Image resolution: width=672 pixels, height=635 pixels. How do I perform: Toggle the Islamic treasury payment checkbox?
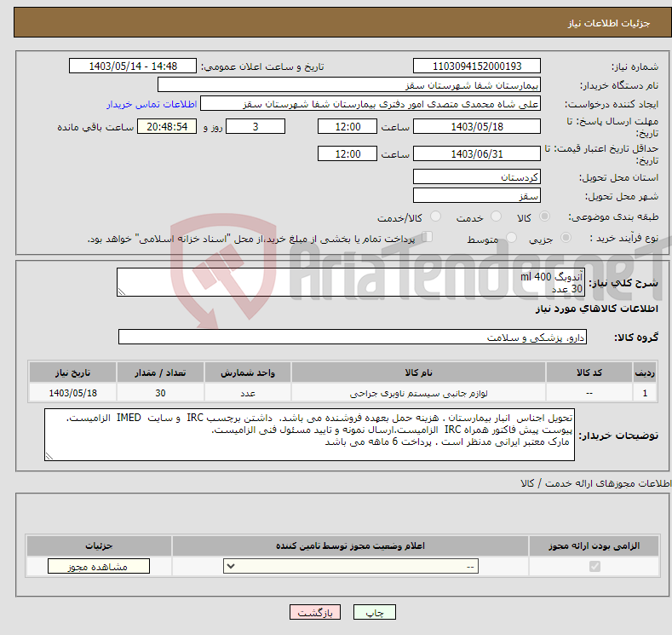[x=427, y=237]
